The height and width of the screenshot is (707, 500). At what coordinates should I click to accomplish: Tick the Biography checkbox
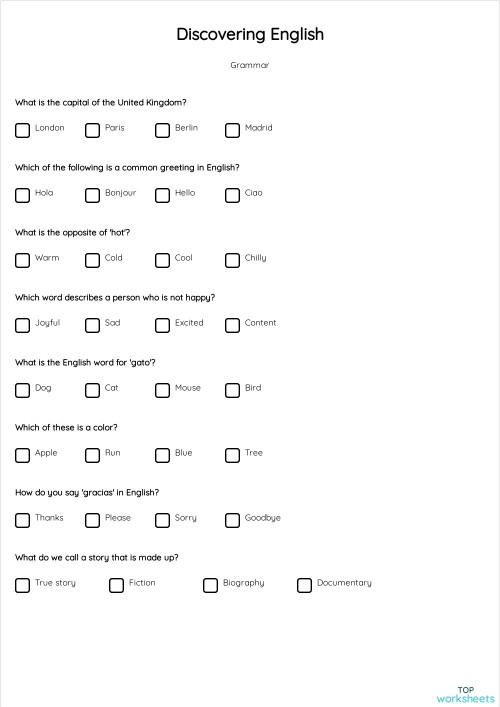[210, 585]
